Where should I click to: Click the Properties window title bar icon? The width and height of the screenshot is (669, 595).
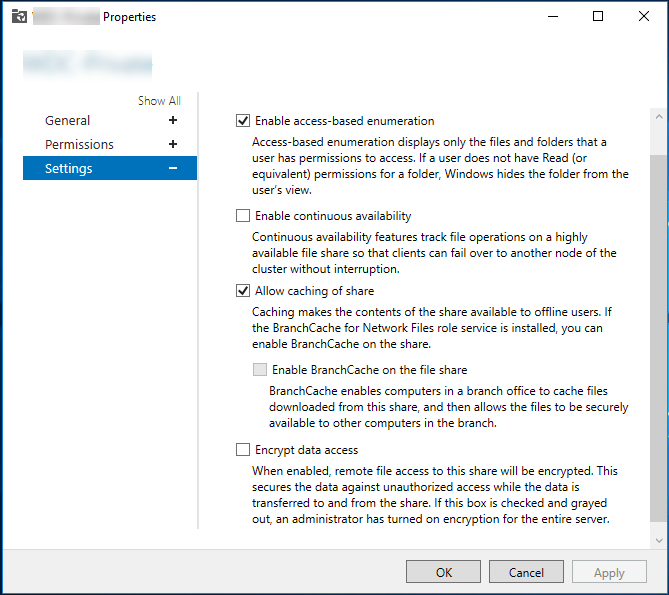coord(18,17)
